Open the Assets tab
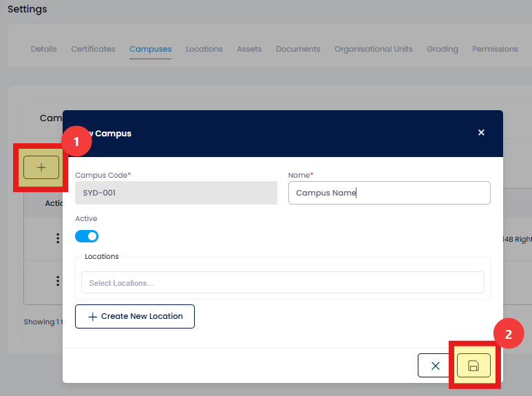Screen dimensions: 532x396 pyautogui.click(x=249, y=49)
